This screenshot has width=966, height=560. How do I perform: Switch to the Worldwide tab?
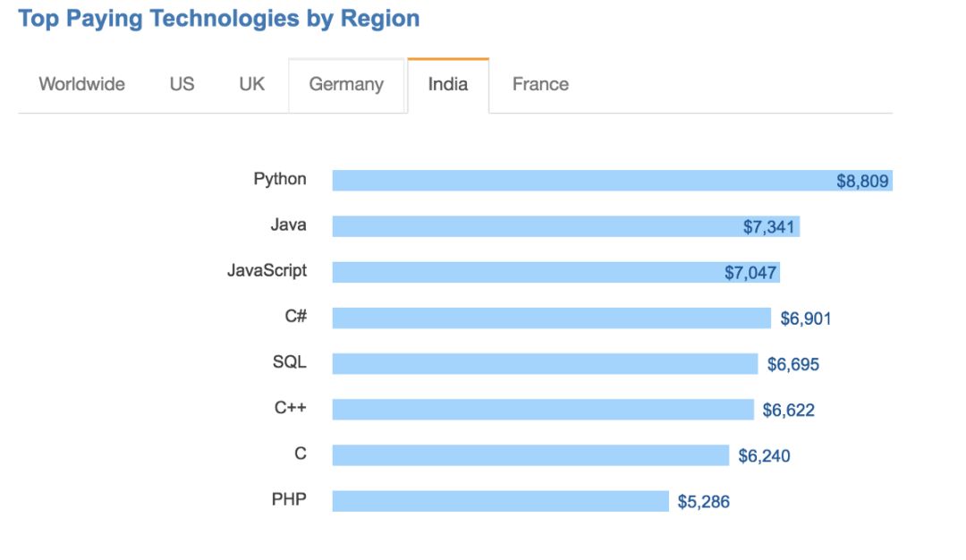pos(81,85)
